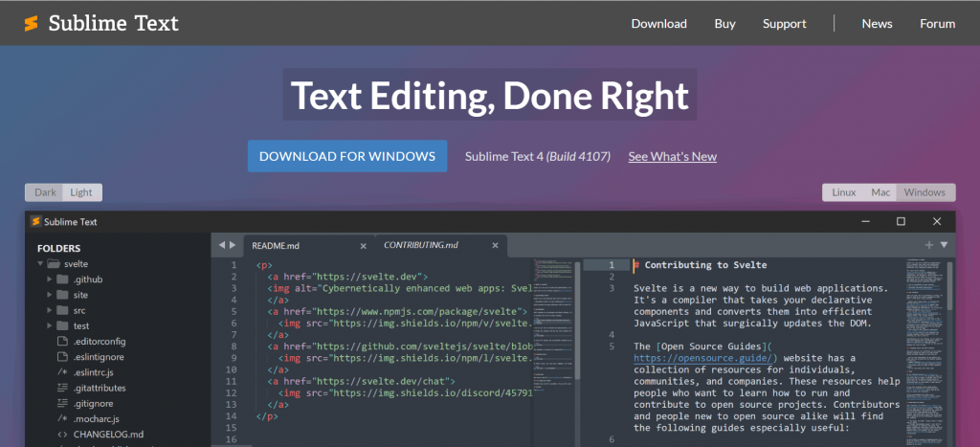The width and height of the screenshot is (980, 447).
Task: Click line number 14 in the left gutter
Action: 232,415
